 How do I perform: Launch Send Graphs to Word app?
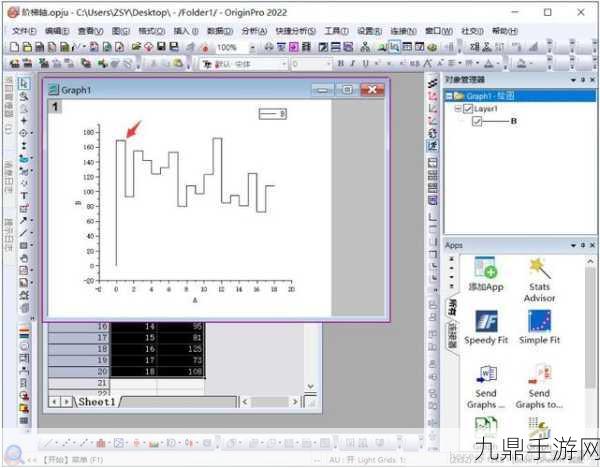[x=486, y=386]
